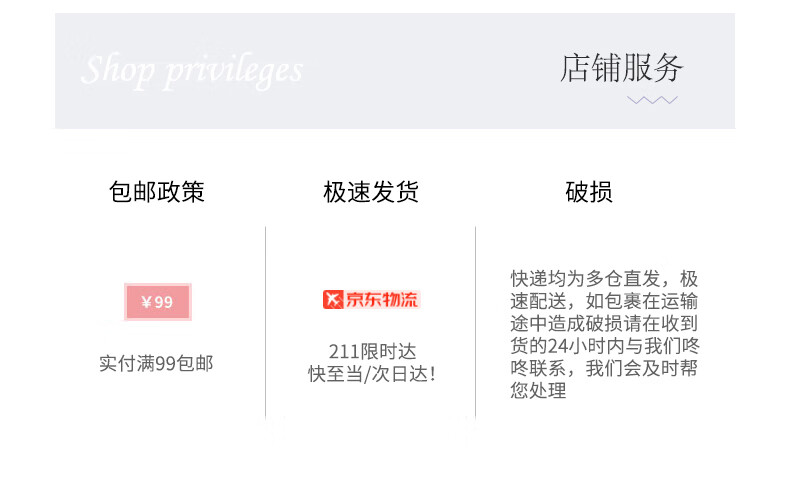
Task: Click the 211限时达 text line
Action: [x=372, y=351]
